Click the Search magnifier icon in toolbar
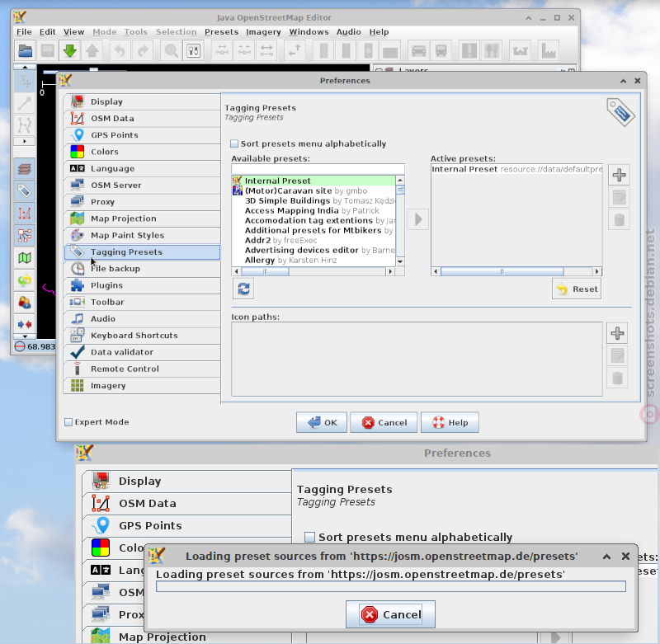The width and height of the screenshot is (660, 644). click(172, 51)
